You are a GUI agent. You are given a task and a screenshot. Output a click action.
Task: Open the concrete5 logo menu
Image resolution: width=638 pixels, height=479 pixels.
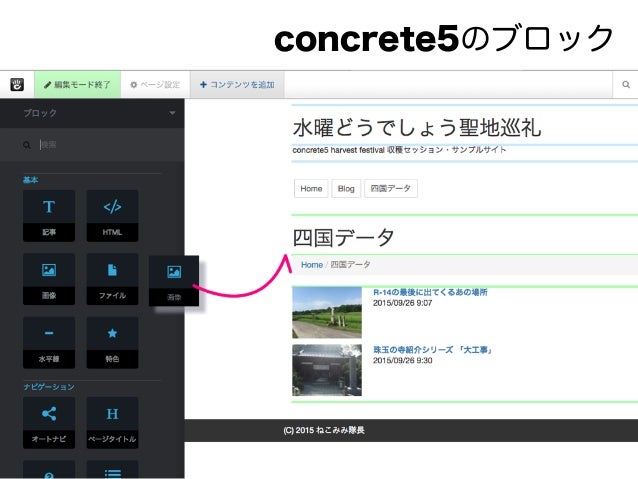tap(17, 84)
